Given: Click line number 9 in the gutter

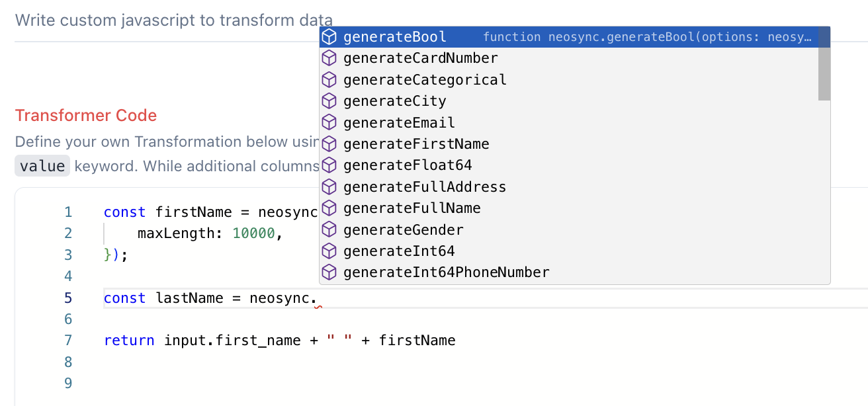Looking at the screenshot, I should coord(67,384).
